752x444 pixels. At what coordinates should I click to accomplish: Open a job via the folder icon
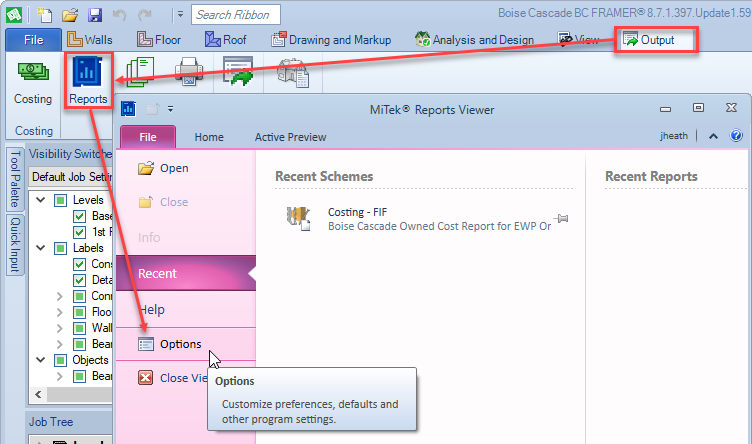click(x=70, y=15)
